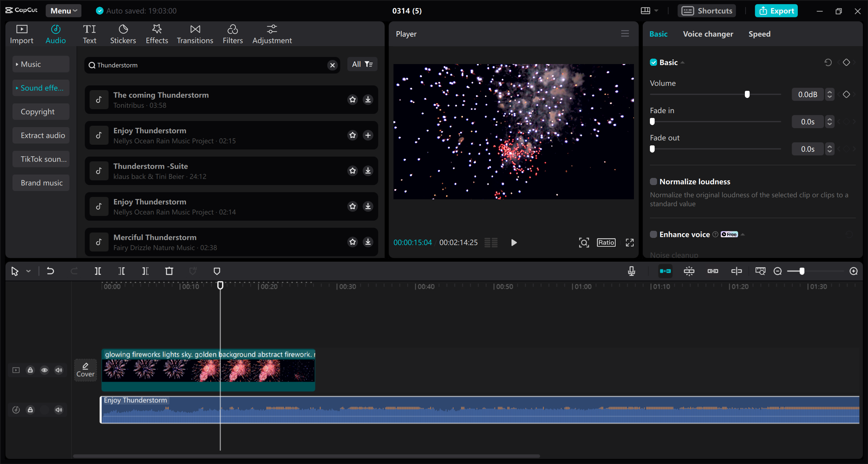This screenshot has height=464, width=868.
Task: Enable Normalize loudness for the clip
Action: point(653,181)
